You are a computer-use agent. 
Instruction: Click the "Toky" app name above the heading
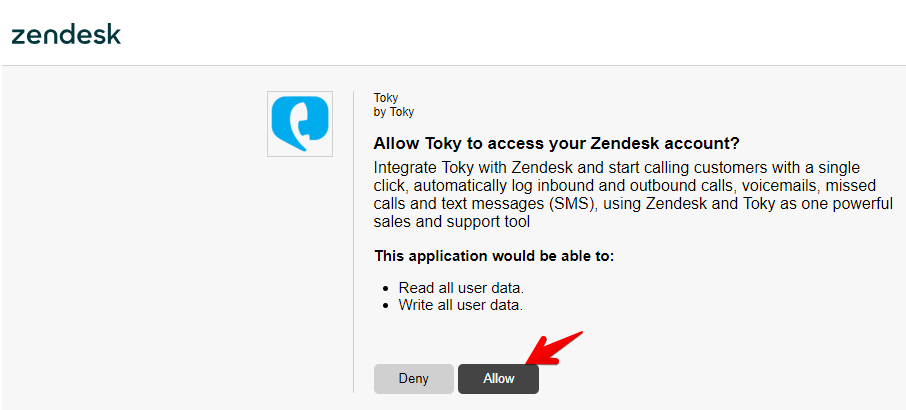pos(386,98)
